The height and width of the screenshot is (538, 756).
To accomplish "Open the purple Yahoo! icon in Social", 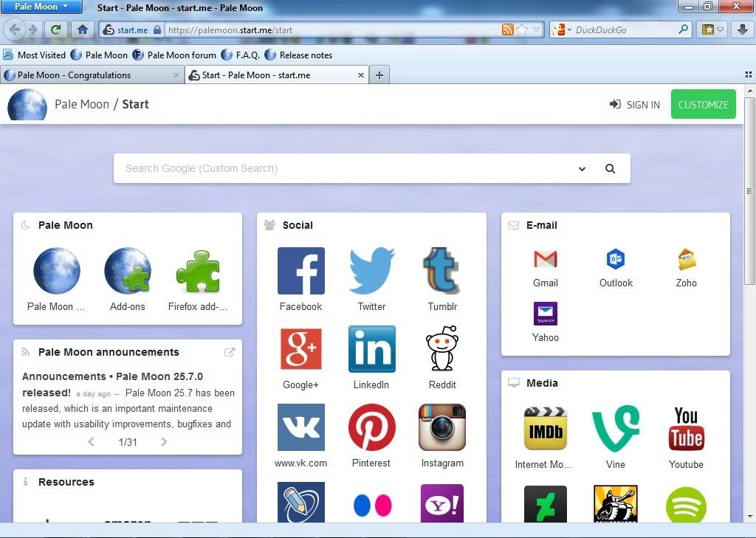I will click(x=442, y=503).
